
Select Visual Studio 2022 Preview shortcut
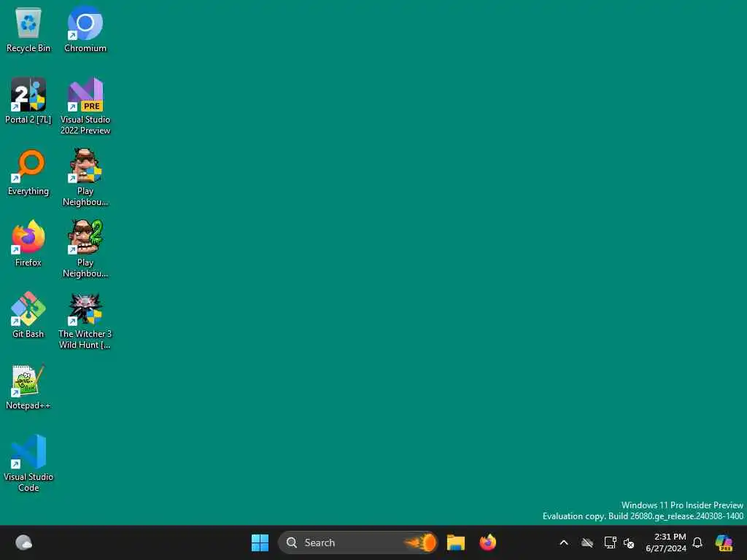click(x=85, y=106)
